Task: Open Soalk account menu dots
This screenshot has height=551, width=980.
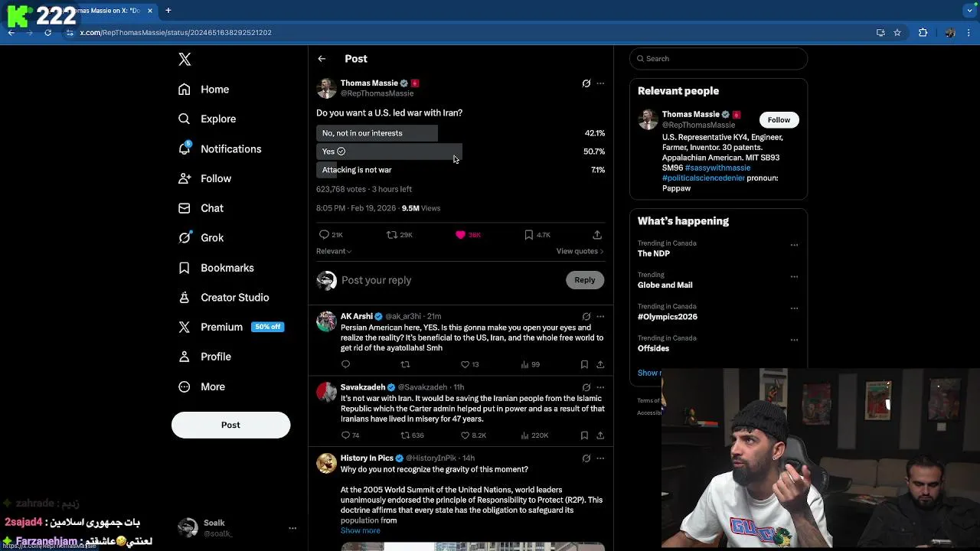Action: pos(292,528)
